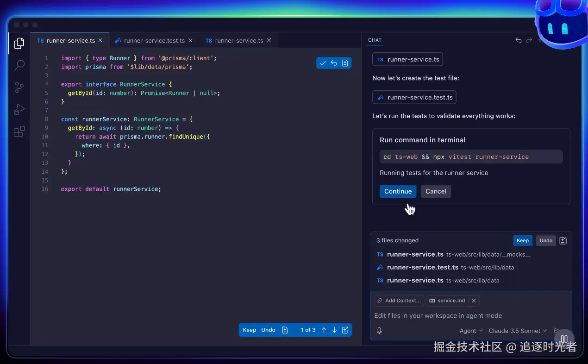
Task: Remove the service.md context attachment
Action: coord(474,301)
